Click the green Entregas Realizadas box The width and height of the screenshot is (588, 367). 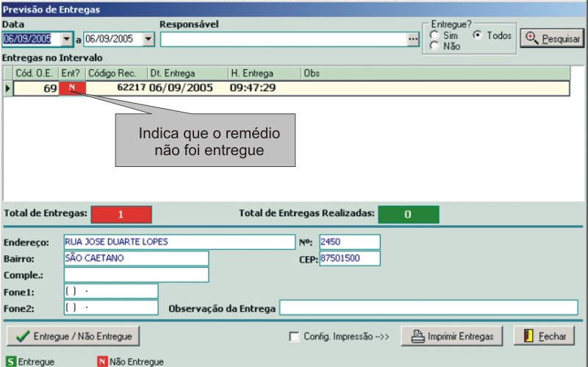pos(409,214)
